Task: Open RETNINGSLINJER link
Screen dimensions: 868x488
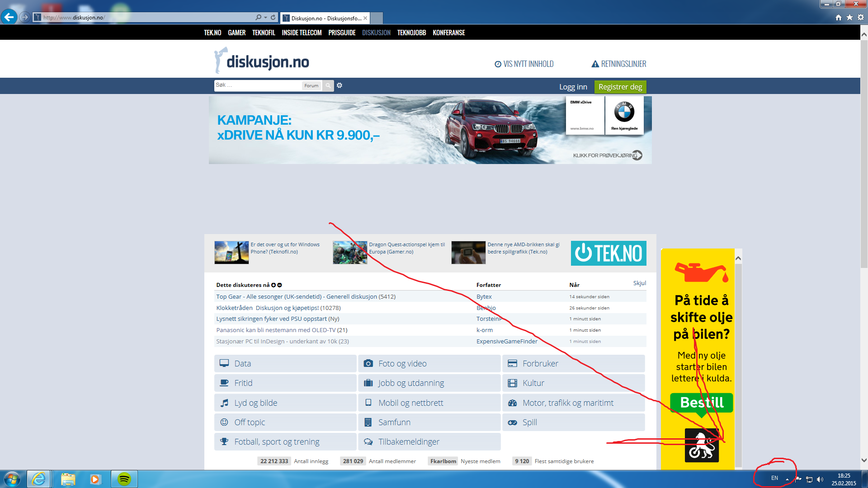Action: point(619,64)
